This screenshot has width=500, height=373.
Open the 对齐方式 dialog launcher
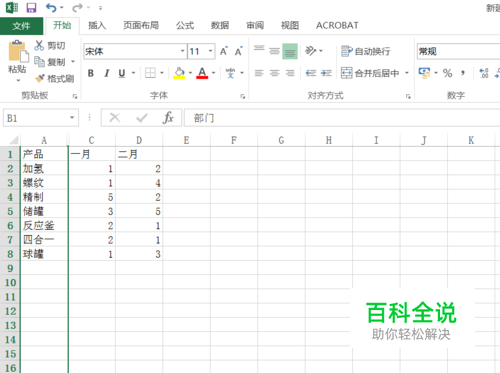[x=408, y=96]
